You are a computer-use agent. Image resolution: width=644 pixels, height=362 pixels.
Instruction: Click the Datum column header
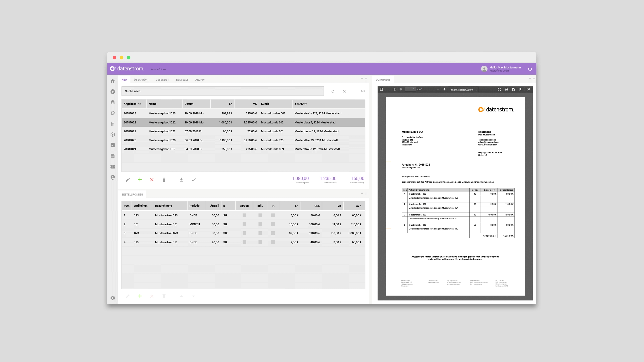(189, 104)
